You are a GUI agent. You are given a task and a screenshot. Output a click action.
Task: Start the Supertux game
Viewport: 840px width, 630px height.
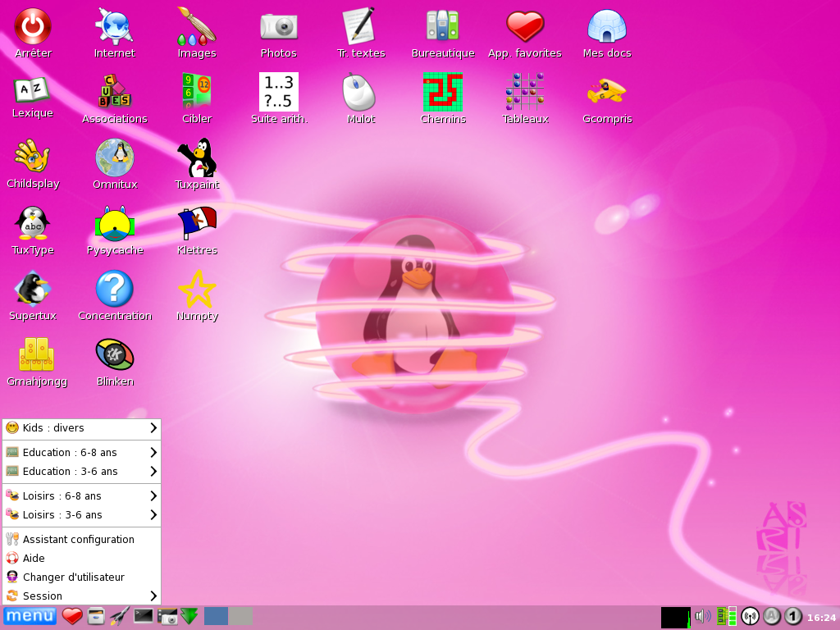click(x=32, y=288)
